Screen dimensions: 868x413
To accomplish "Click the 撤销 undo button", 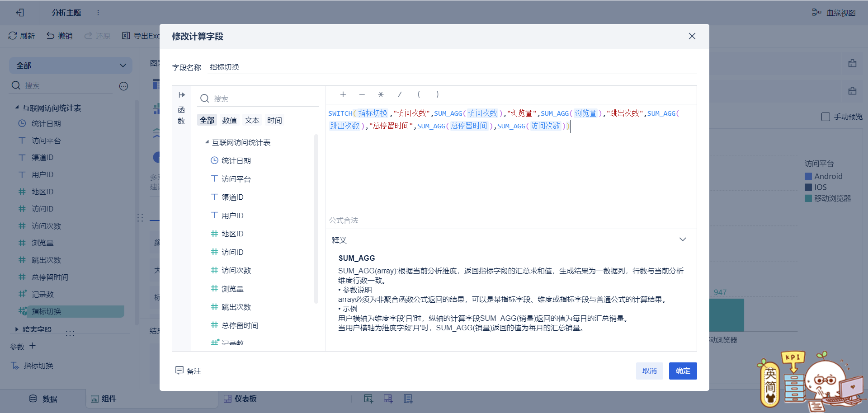I will 59,36.
